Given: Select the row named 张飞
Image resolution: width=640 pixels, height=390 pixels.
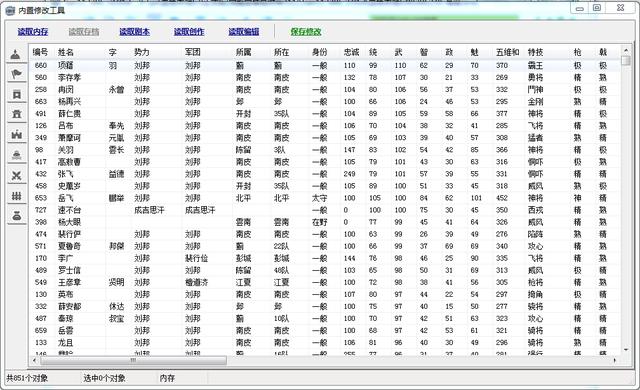Looking at the screenshot, I should 325,174.
